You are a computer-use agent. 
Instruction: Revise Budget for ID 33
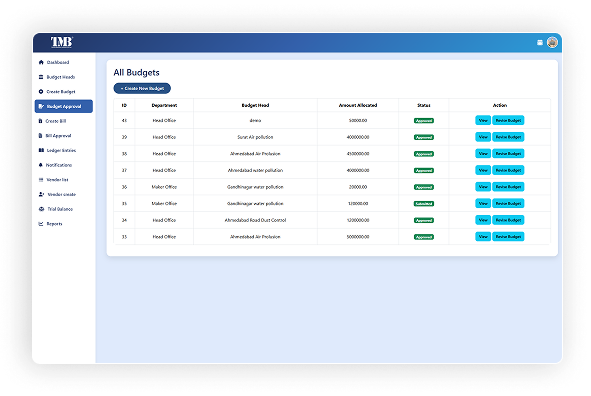(x=508, y=237)
